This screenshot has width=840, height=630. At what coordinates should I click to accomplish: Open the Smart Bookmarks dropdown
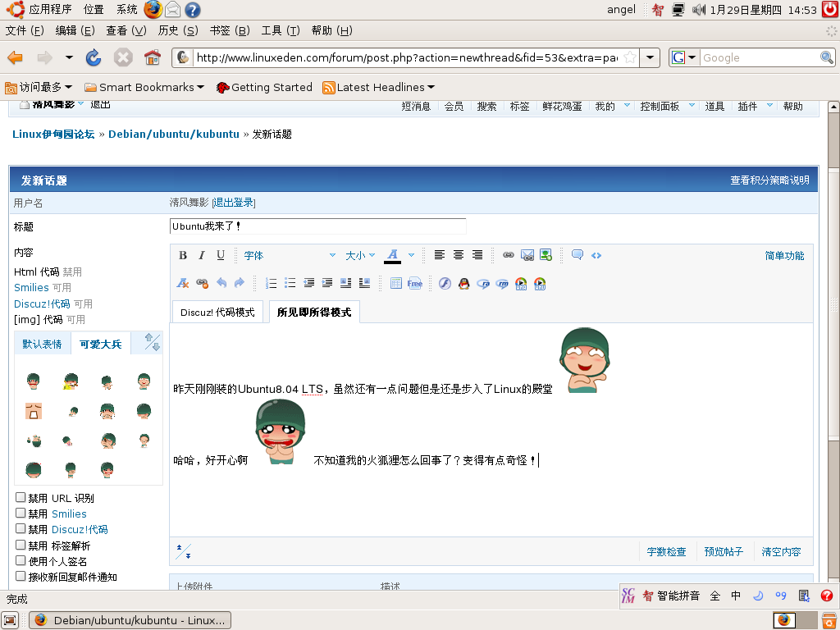coord(144,87)
